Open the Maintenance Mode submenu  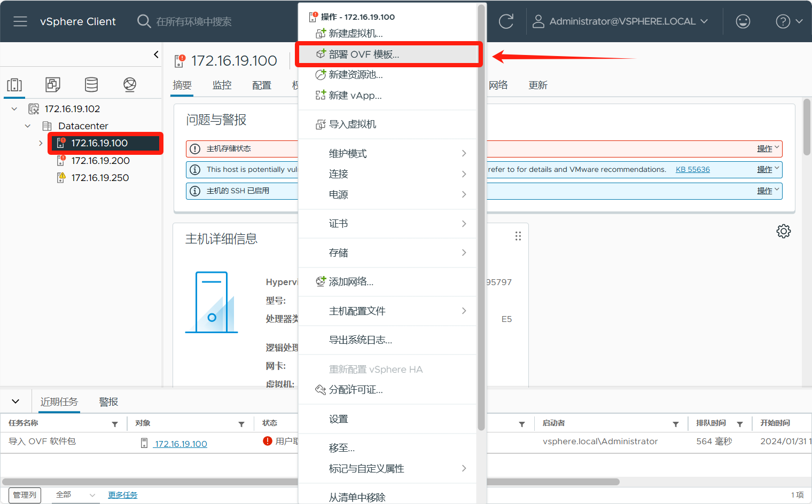348,154
